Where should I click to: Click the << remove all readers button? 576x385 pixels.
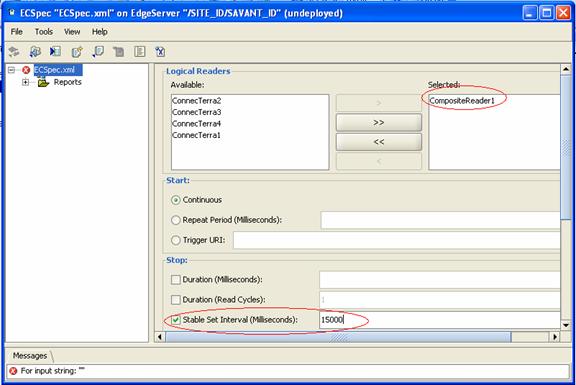click(379, 142)
